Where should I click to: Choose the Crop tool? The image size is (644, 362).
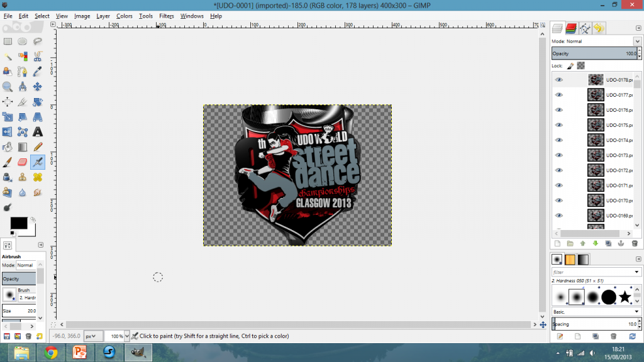[22, 102]
